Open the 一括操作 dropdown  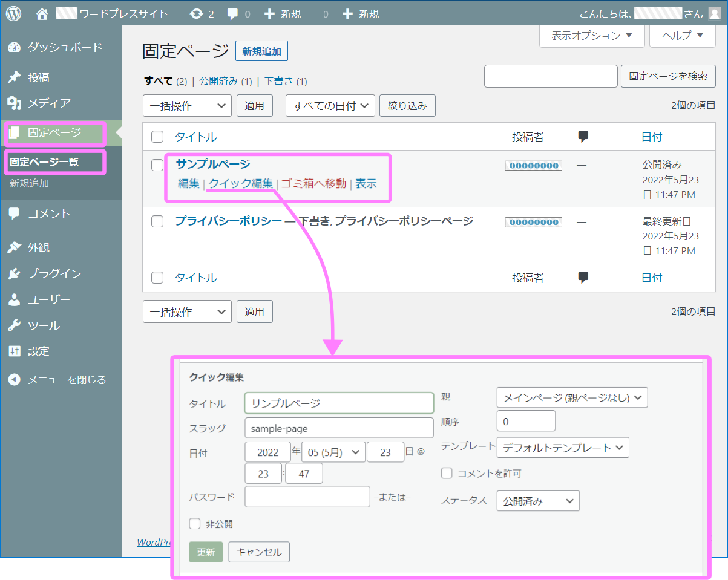pyautogui.click(x=187, y=105)
